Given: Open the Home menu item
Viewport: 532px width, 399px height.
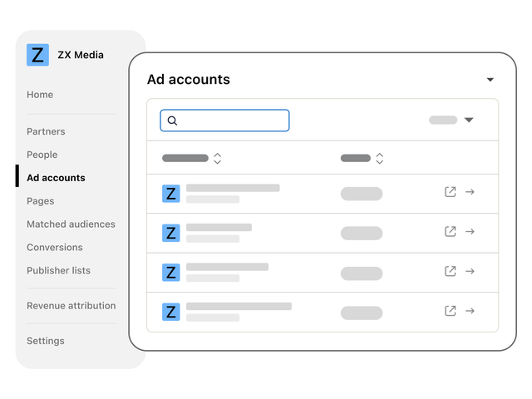Looking at the screenshot, I should (x=40, y=95).
